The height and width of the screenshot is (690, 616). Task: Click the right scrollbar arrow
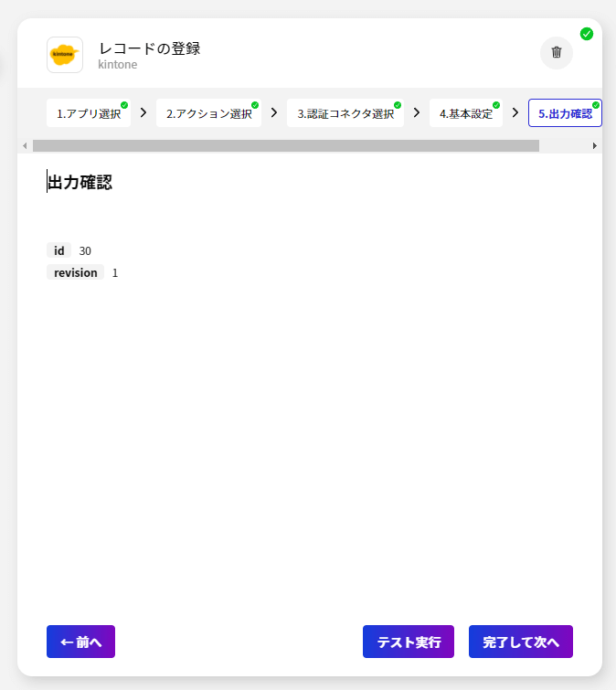[594, 145]
